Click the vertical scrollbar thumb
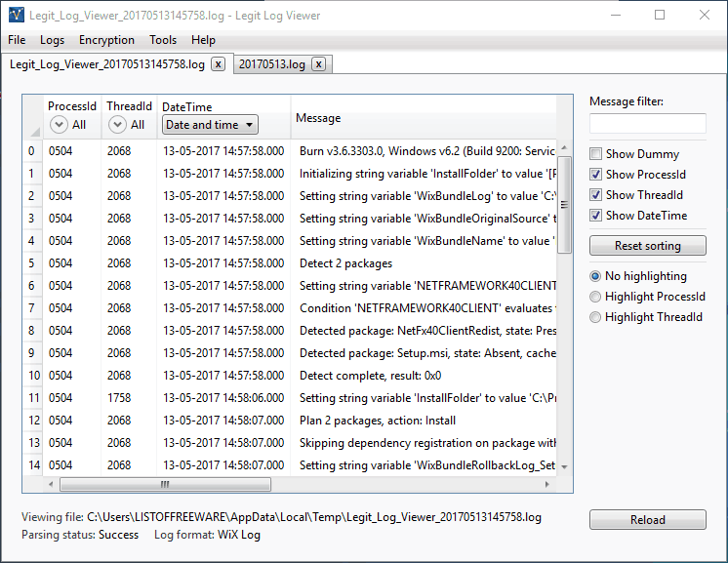This screenshot has height=563, width=728. tap(564, 205)
